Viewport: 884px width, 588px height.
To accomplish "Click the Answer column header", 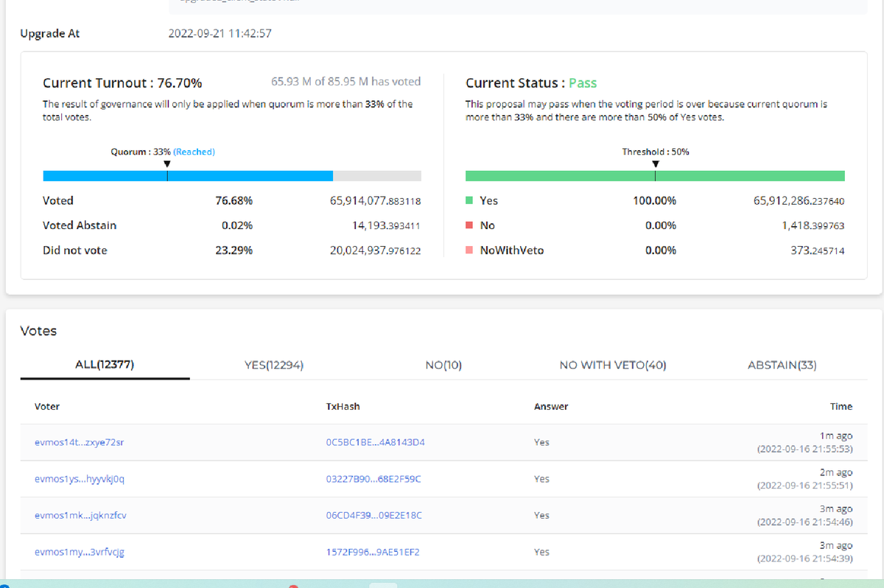I will click(551, 406).
